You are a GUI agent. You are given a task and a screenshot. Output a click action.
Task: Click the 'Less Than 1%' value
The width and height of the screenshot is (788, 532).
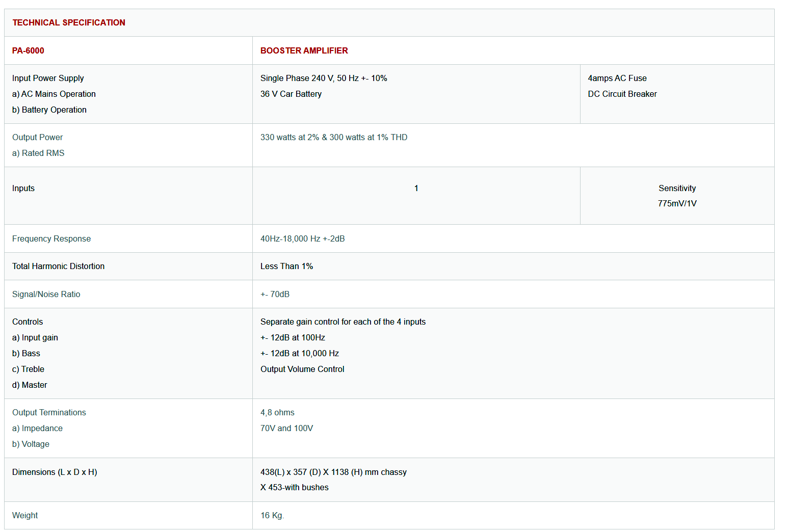click(286, 266)
